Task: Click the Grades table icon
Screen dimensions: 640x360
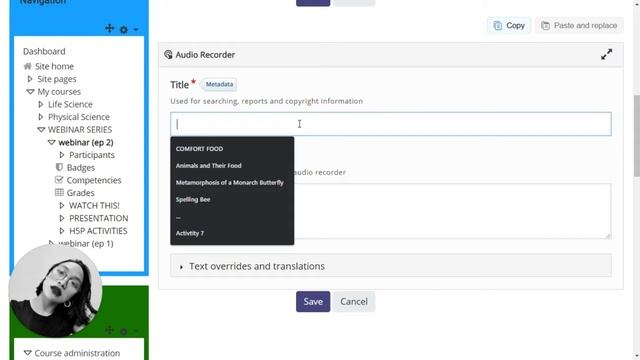Action: coord(59,192)
